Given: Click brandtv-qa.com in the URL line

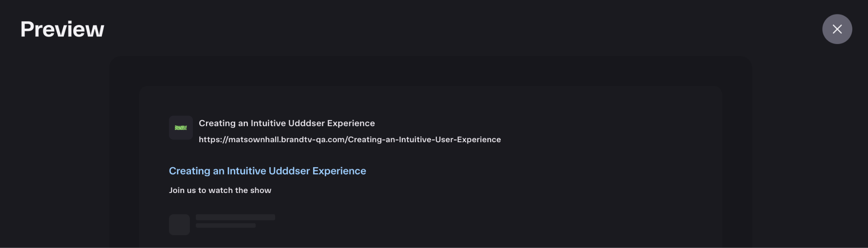Looking at the screenshot, I should 313,140.
